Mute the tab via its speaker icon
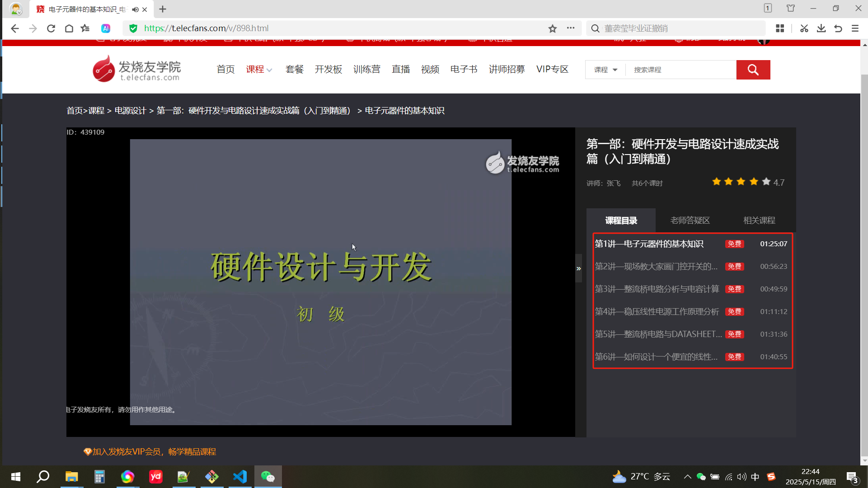The height and width of the screenshot is (488, 868). click(x=135, y=9)
